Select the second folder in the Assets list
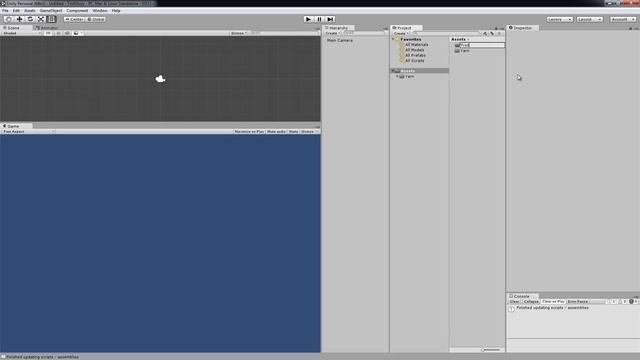 pyautogui.click(x=462, y=51)
